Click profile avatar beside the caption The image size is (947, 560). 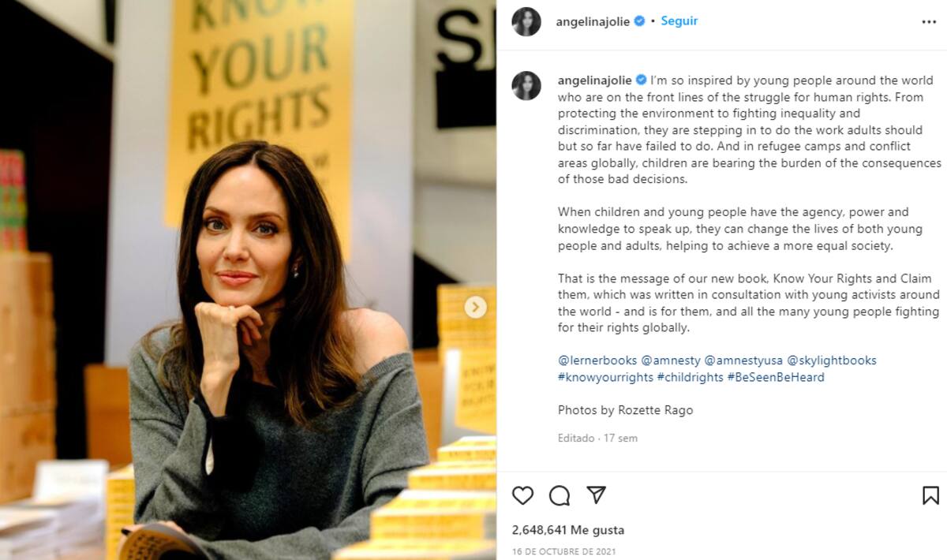click(x=526, y=85)
